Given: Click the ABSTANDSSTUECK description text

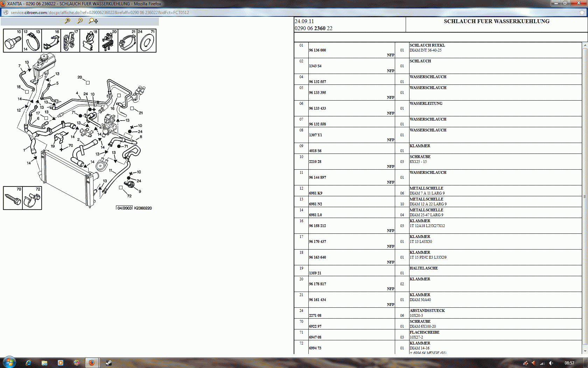Looking at the screenshot, I should click(x=427, y=311).
